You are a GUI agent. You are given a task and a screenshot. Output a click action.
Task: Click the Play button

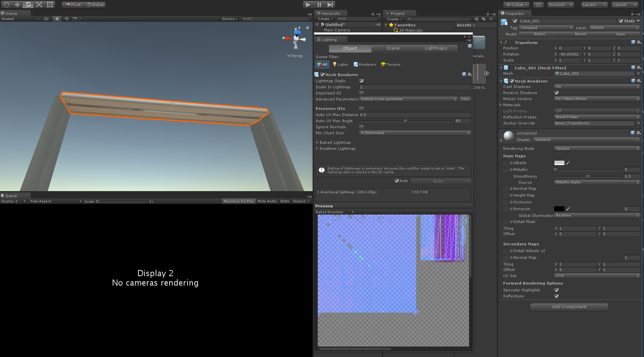coord(308,5)
